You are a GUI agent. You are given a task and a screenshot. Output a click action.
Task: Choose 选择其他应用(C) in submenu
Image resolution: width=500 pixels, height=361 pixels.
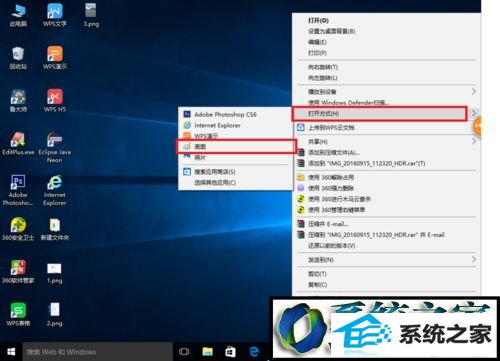[x=235, y=182]
